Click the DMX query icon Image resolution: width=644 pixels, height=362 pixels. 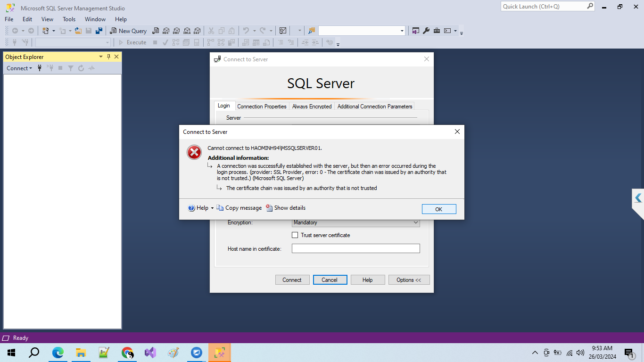pyautogui.click(x=176, y=31)
